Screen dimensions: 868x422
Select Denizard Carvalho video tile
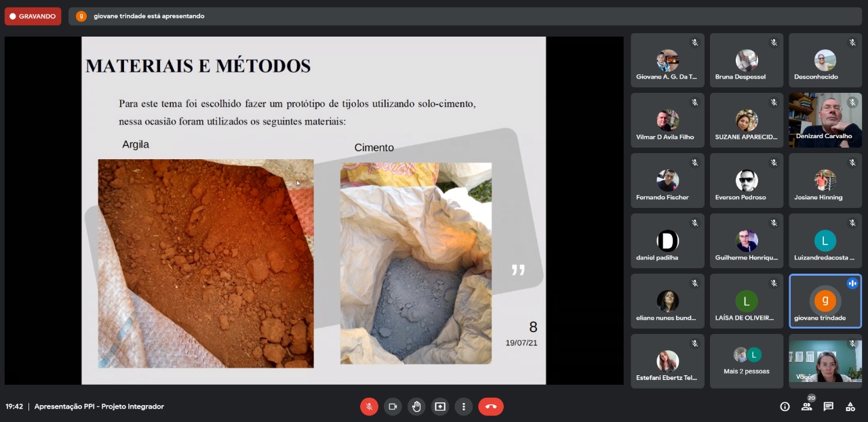point(825,120)
